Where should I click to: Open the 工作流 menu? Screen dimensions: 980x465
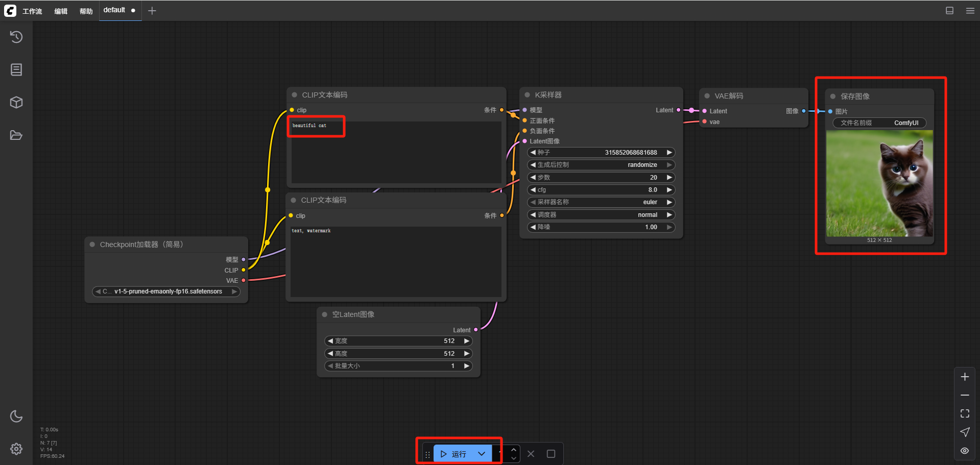click(32, 11)
